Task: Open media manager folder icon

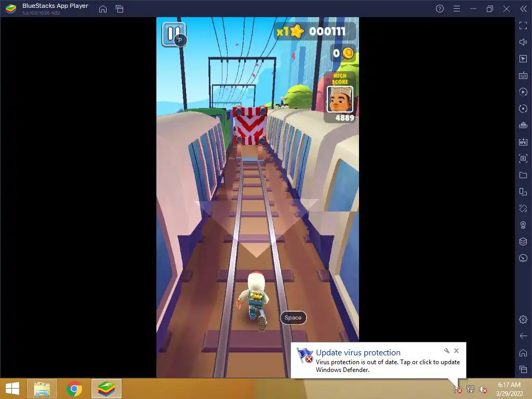Action: point(523,175)
